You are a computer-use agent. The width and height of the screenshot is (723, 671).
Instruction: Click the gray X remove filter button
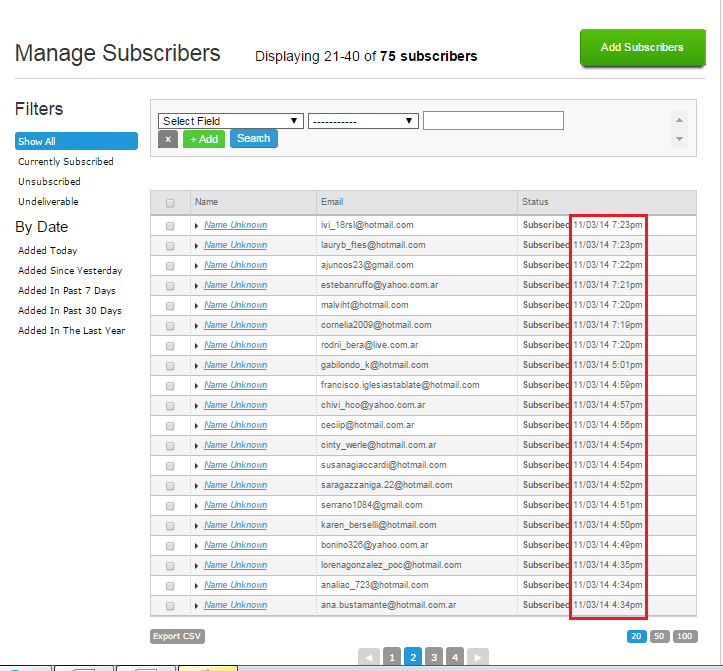pyautogui.click(x=168, y=139)
